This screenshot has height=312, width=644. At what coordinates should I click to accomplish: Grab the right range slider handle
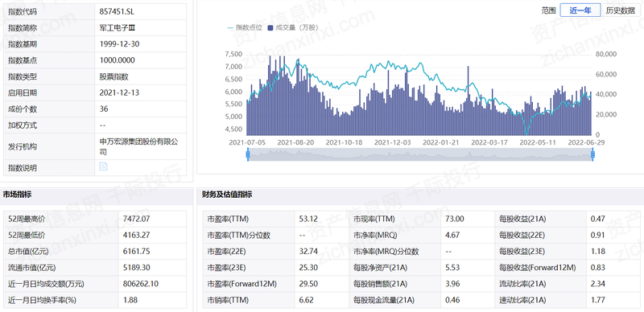pos(592,154)
